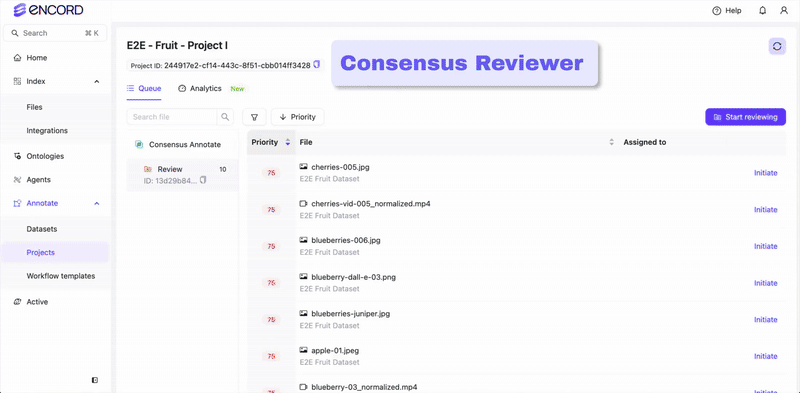Click the search magnifier button
The width and height of the screenshot is (800, 393).
tap(225, 117)
